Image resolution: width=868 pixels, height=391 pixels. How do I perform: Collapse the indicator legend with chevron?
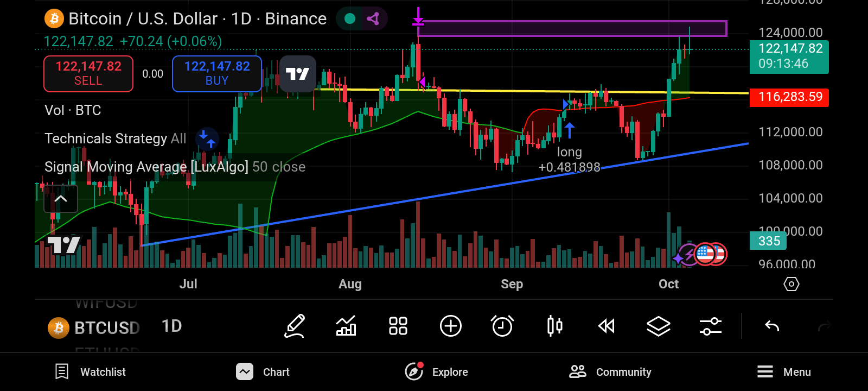61,199
